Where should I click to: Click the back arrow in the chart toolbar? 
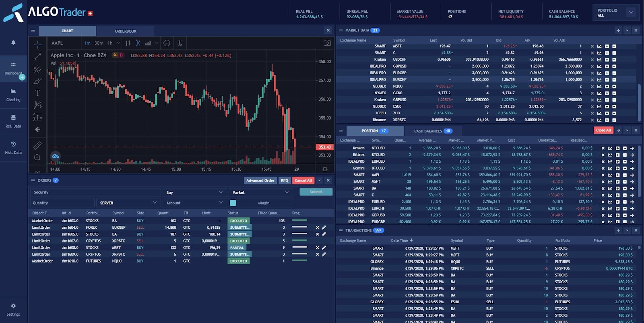(x=37, y=129)
